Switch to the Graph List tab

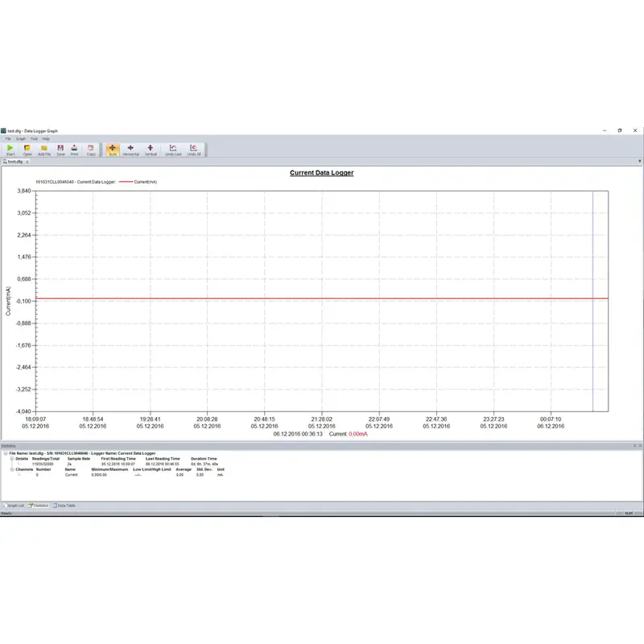tap(14, 506)
